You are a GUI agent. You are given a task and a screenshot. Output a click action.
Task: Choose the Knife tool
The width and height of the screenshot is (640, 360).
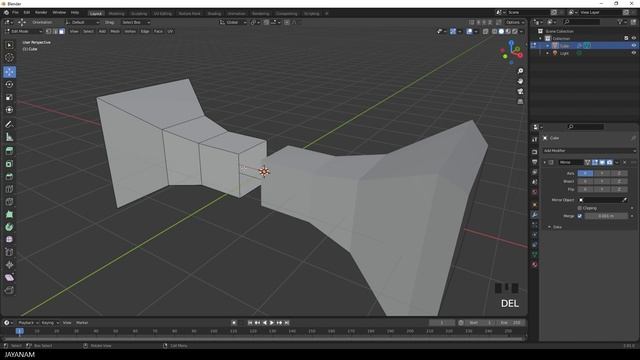(9, 202)
